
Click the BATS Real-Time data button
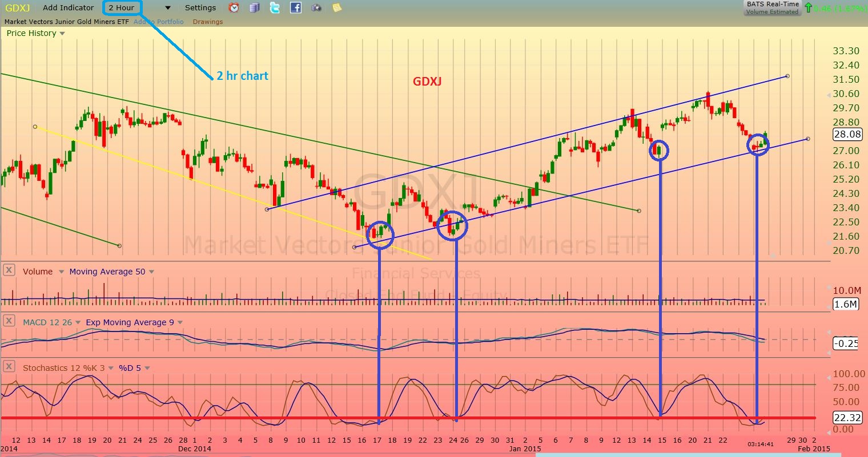773,7
